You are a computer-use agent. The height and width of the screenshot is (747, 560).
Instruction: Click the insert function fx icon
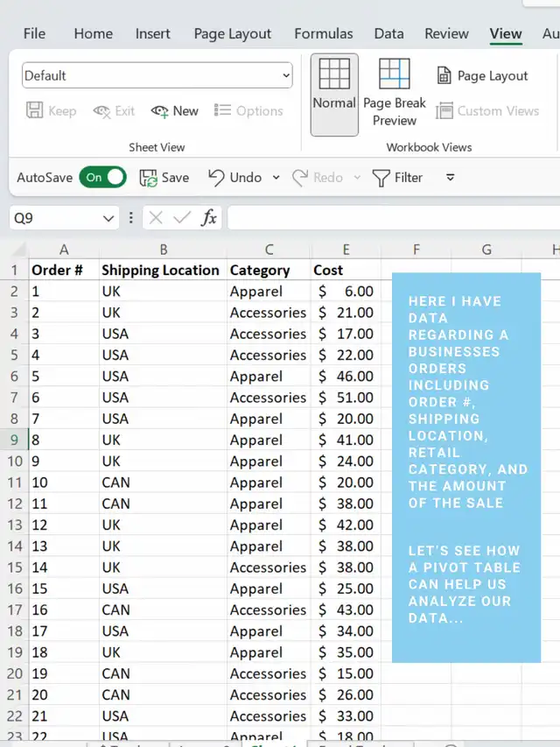pos(209,218)
